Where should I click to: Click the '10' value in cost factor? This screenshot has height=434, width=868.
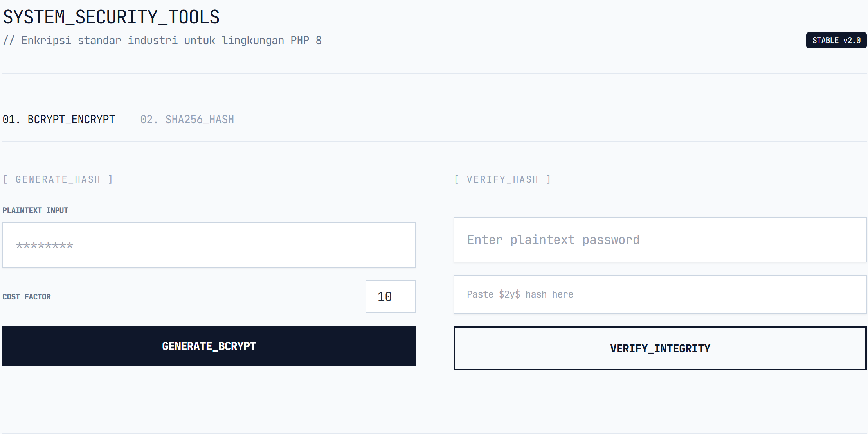[385, 297]
